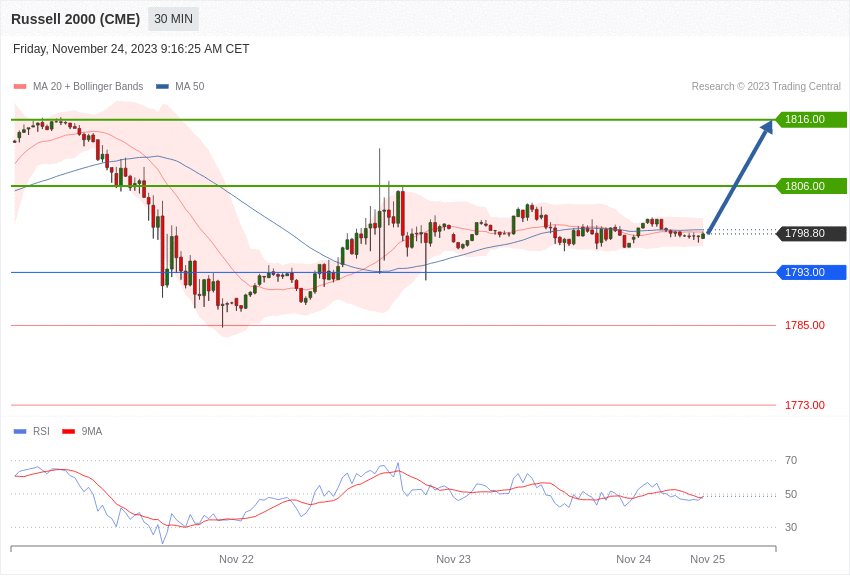Screen dimensions: 850x576
Task: Click the RSI 50 level label
Action: (x=791, y=494)
